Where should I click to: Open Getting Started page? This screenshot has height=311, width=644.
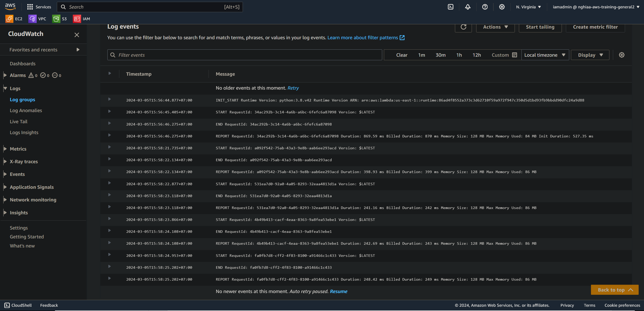[x=27, y=237]
